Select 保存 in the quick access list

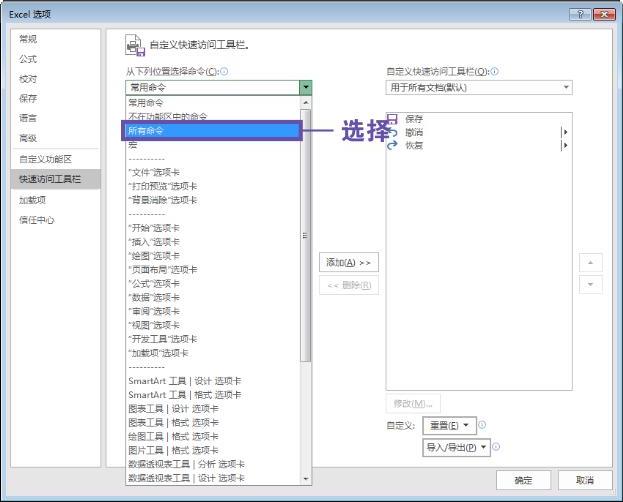coord(478,118)
